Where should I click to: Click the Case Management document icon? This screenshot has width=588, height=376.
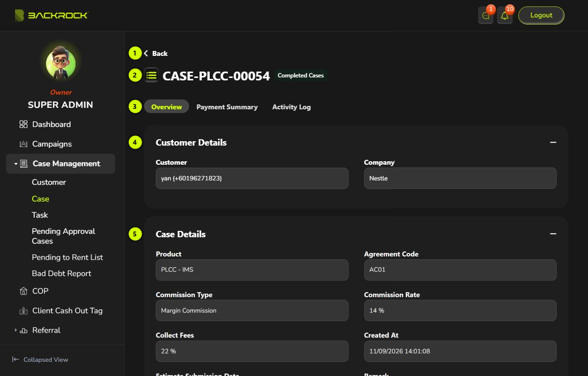pyautogui.click(x=24, y=164)
